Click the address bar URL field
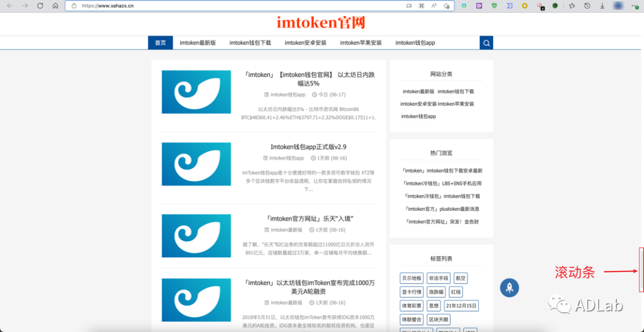 pyautogui.click(x=239, y=5)
